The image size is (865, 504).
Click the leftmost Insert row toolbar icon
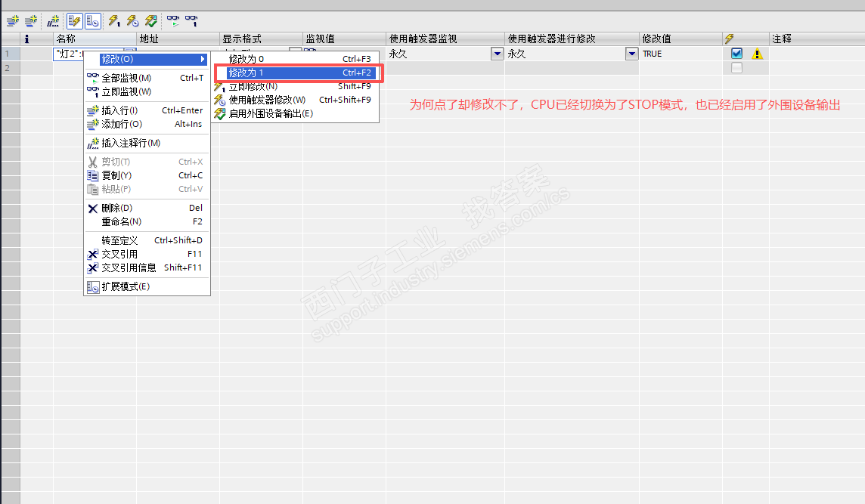point(13,21)
